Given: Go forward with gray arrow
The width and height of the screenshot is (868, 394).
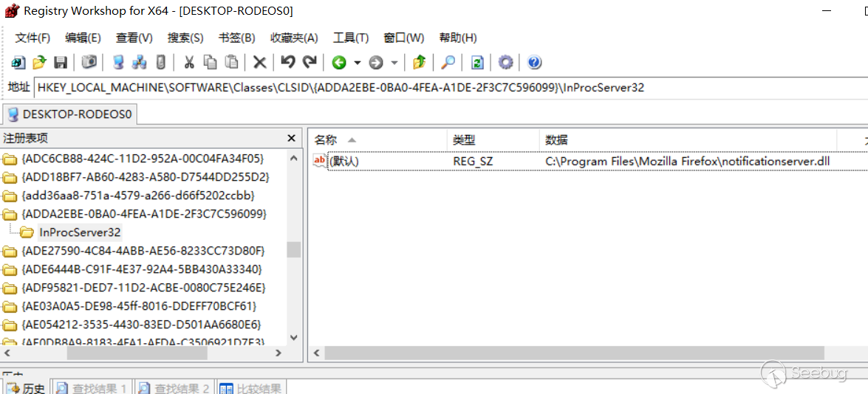Looking at the screenshot, I should [376, 63].
